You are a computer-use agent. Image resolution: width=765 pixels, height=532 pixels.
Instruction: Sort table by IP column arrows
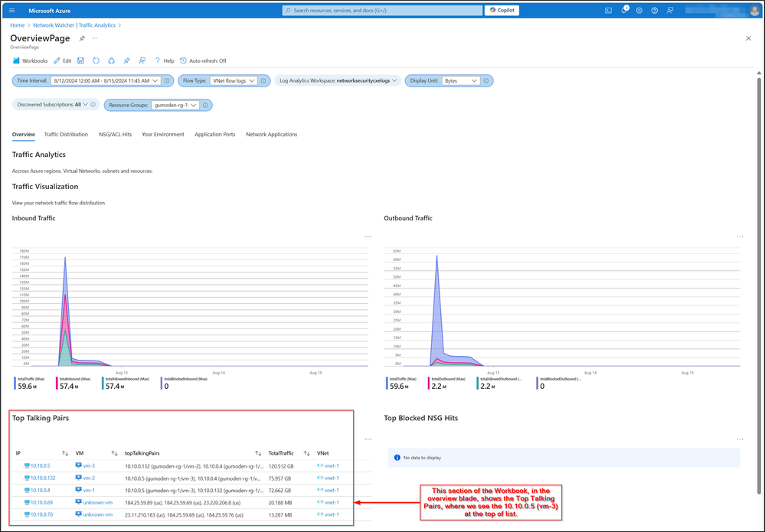pos(65,453)
